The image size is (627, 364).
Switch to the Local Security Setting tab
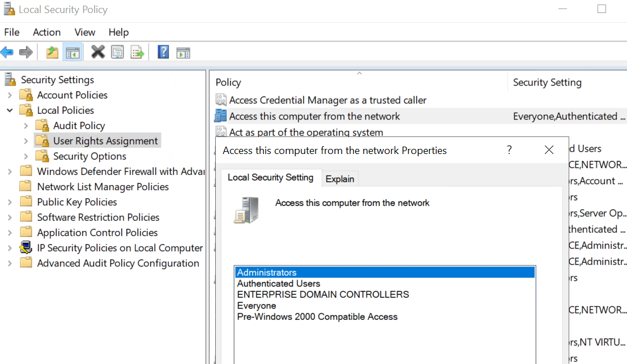pyautogui.click(x=271, y=177)
